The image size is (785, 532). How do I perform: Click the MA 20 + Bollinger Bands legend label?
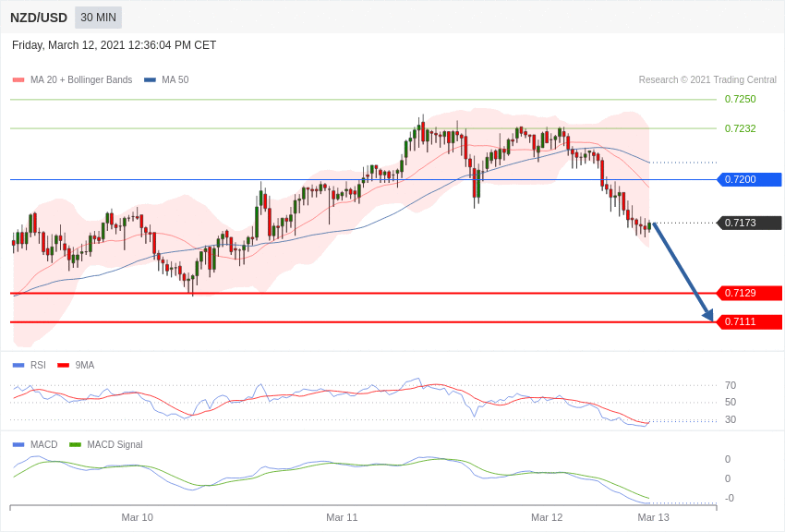click(x=81, y=79)
